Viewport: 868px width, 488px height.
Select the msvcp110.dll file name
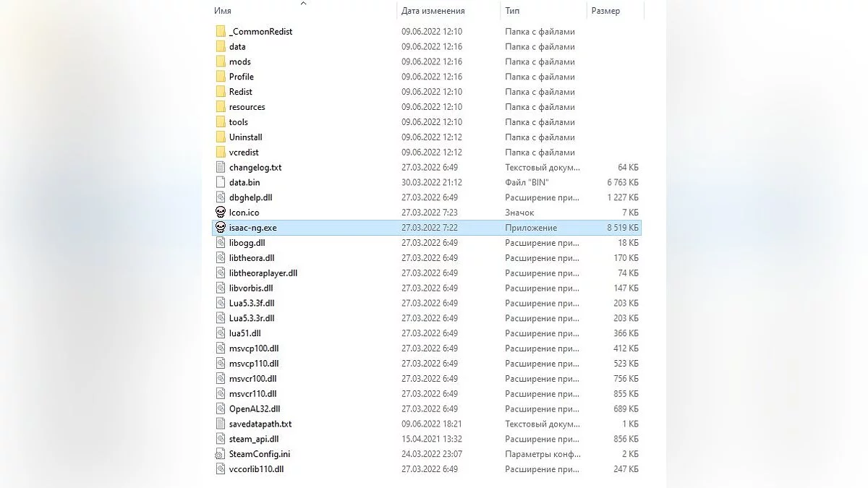click(254, 364)
